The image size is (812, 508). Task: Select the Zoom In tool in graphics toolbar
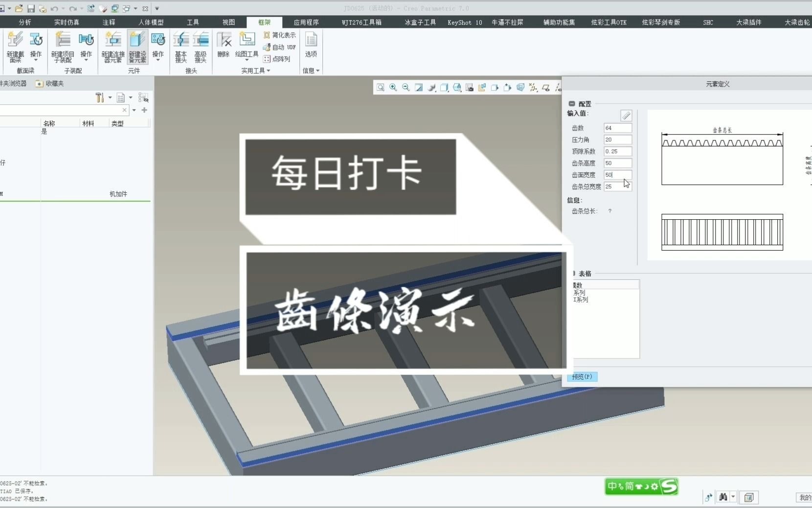[393, 88]
